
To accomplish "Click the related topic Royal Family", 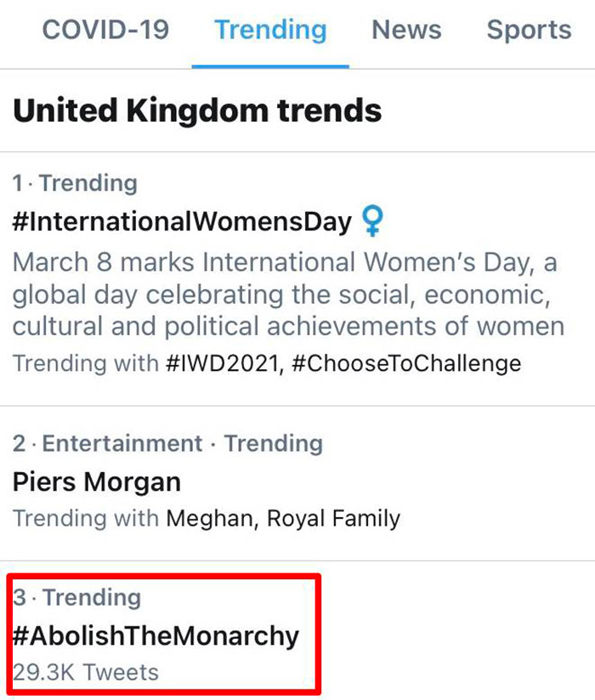I will (333, 518).
